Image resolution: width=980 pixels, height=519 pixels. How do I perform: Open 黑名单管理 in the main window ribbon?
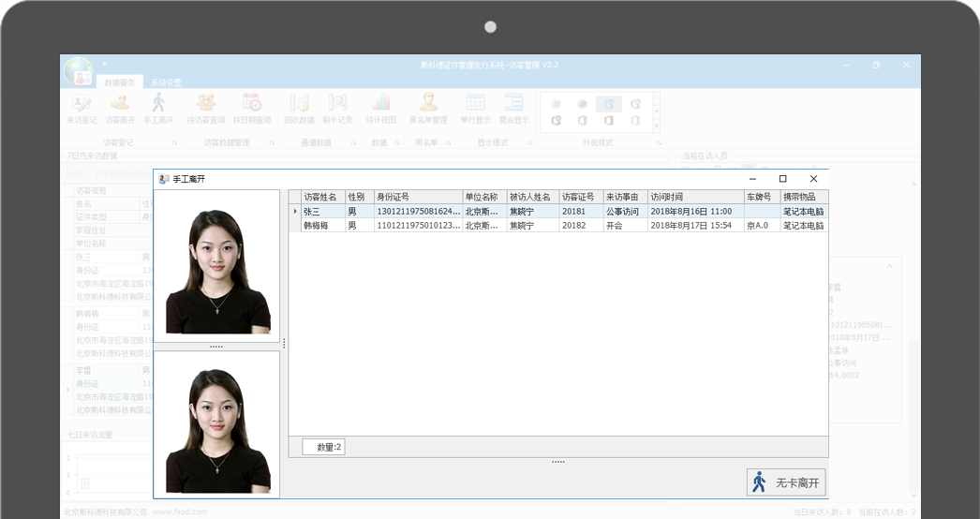[428, 109]
